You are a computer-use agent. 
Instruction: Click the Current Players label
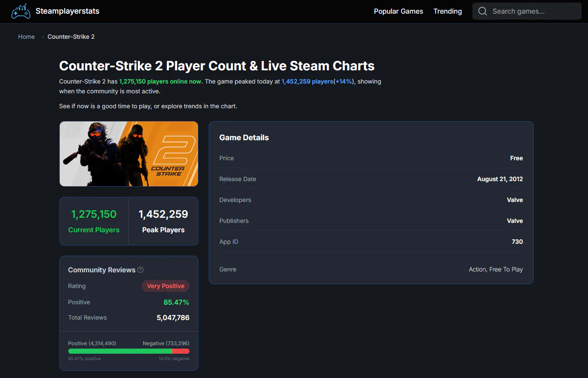[x=94, y=230]
